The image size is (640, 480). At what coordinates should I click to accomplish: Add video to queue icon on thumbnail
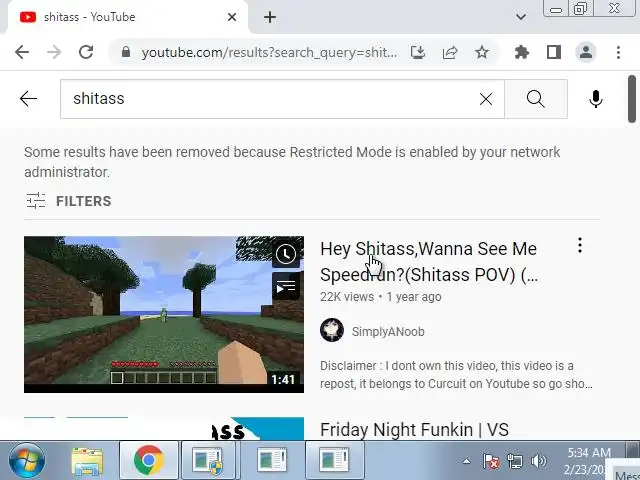point(286,287)
